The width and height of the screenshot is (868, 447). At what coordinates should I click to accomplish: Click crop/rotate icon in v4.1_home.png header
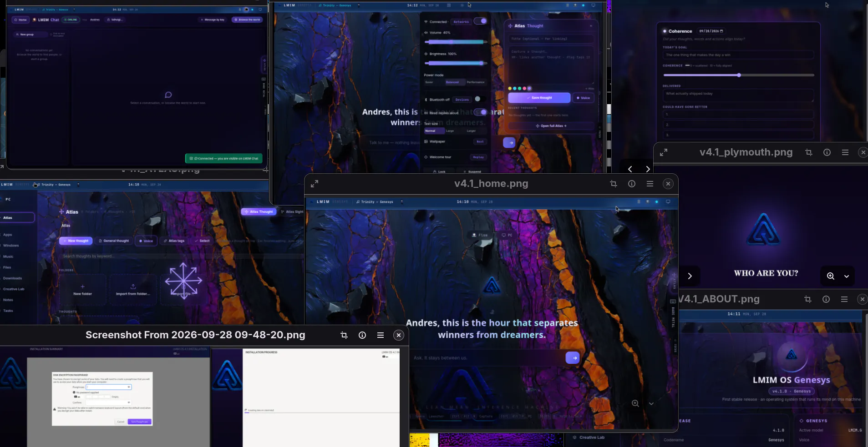(x=614, y=184)
